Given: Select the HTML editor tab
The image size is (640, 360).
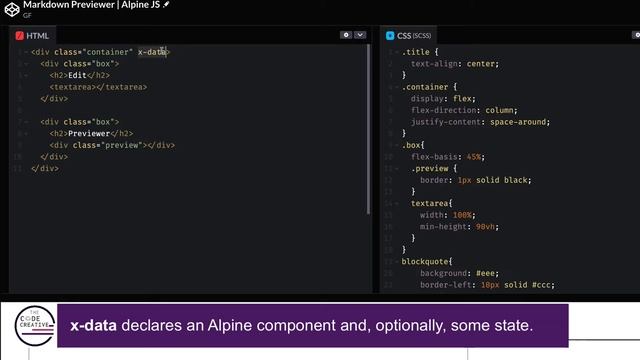Looking at the screenshot, I should [33, 36].
